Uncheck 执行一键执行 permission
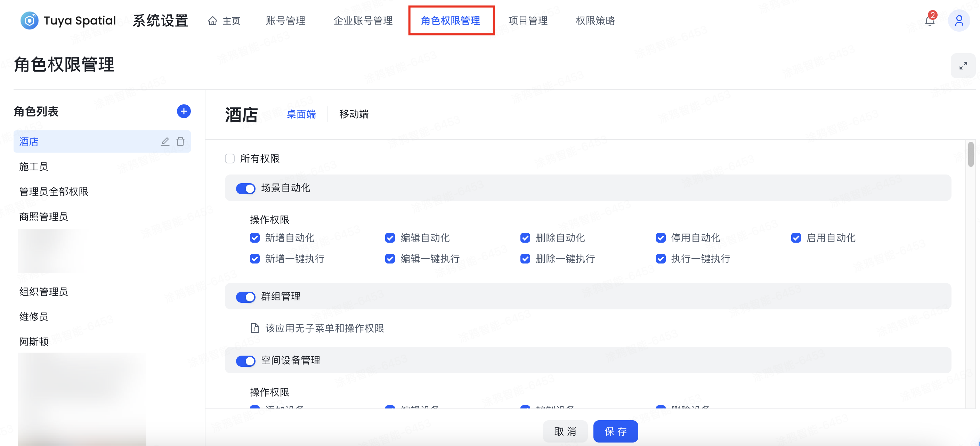This screenshot has height=446, width=980. (661, 259)
